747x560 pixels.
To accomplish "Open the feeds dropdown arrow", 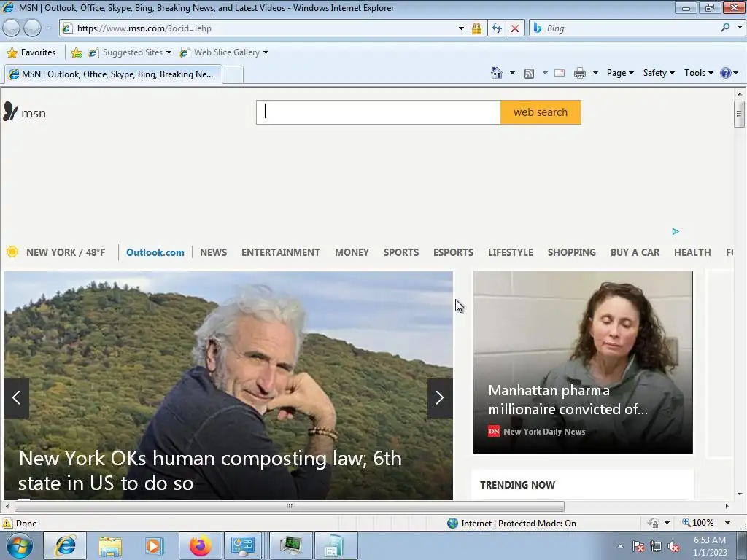I will tap(545, 73).
